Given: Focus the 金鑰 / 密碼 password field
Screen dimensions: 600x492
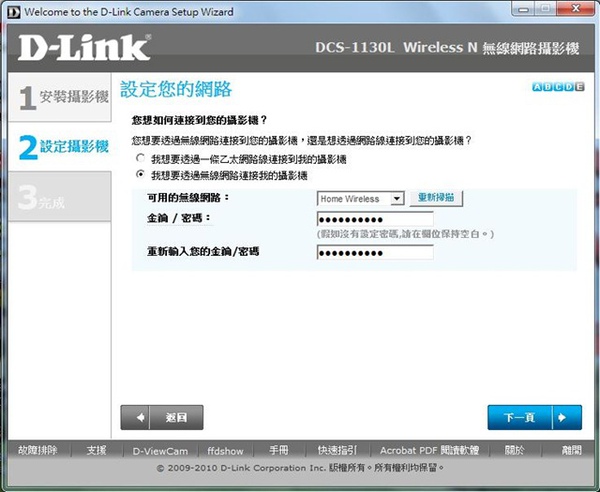Looking at the screenshot, I should [x=375, y=219].
